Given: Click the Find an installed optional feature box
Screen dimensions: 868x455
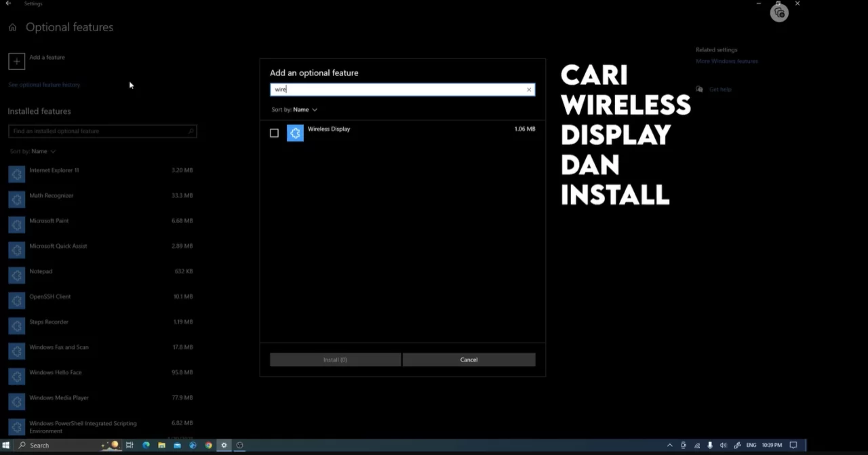Looking at the screenshot, I should pos(102,131).
